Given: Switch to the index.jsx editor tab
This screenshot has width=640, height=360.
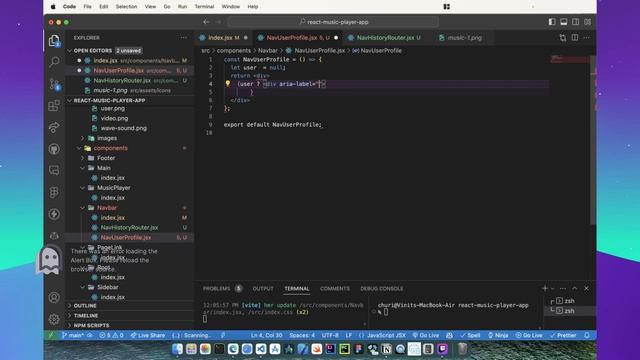Looking at the screenshot, I should tap(224, 38).
